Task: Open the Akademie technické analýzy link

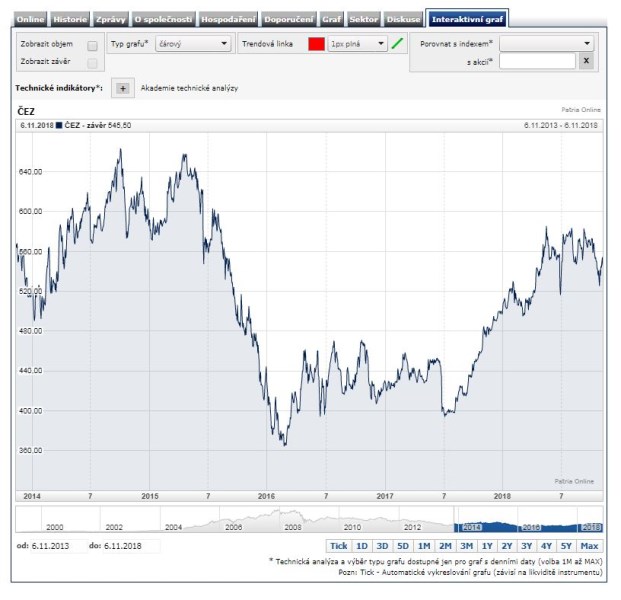Action: [x=189, y=88]
